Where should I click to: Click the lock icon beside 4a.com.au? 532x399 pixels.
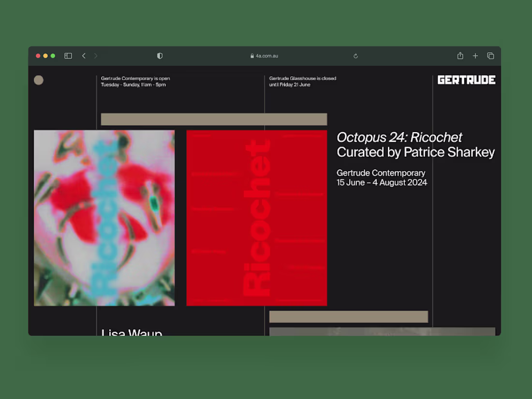point(252,56)
